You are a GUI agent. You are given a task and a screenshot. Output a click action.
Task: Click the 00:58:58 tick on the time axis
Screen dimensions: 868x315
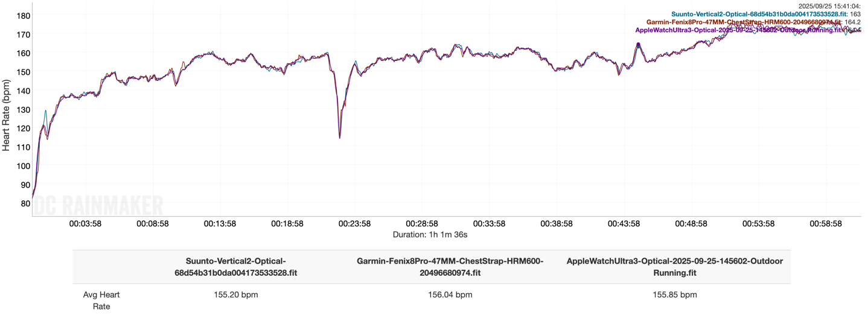(826, 223)
